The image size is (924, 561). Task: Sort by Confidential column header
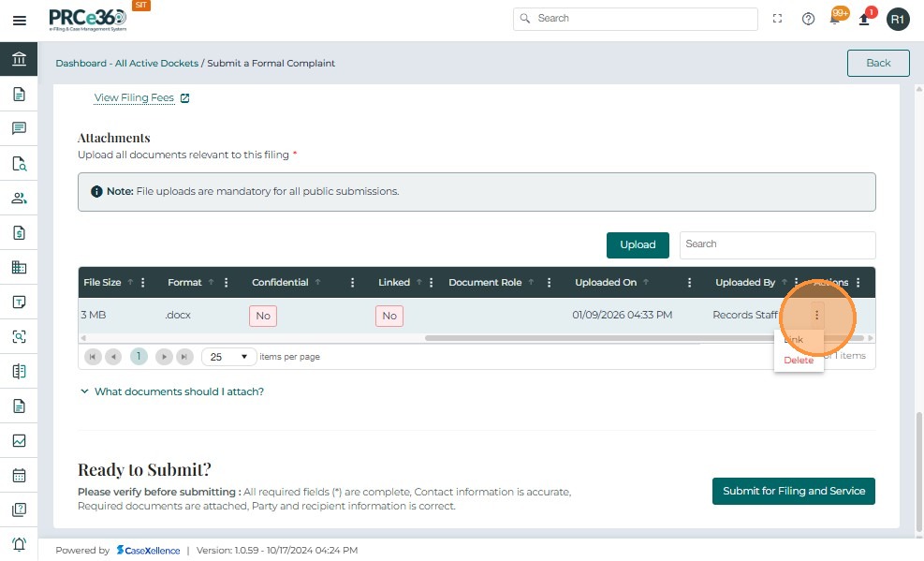tap(280, 283)
